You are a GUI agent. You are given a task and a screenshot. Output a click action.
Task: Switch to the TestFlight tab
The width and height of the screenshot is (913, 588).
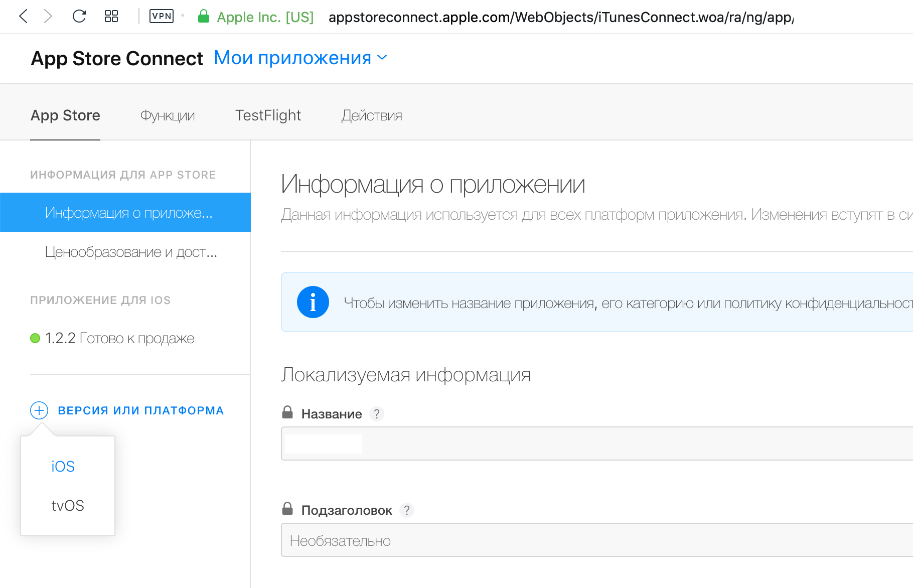268,115
